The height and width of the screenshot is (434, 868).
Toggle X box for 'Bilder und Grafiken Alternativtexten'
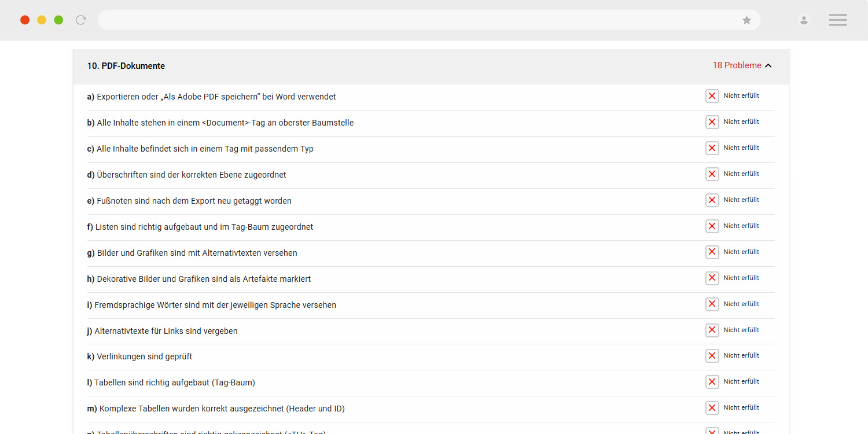pyautogui.click(x=712, y=252)
